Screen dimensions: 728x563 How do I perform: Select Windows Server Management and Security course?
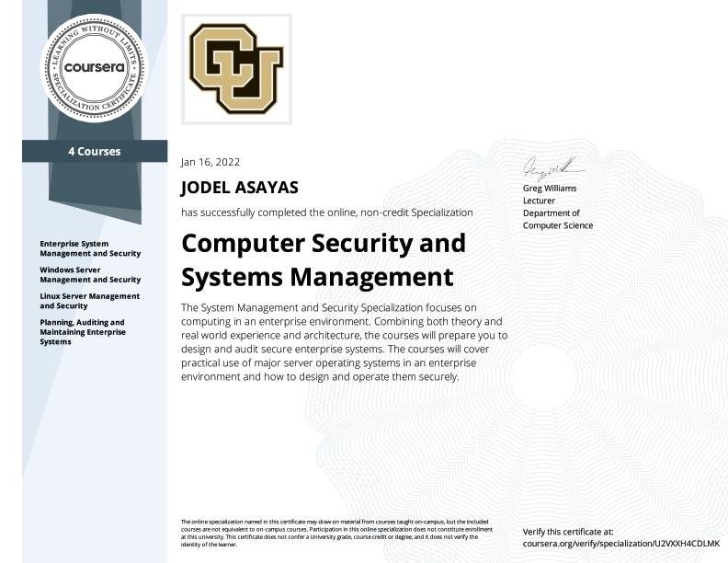coord(90,274)
